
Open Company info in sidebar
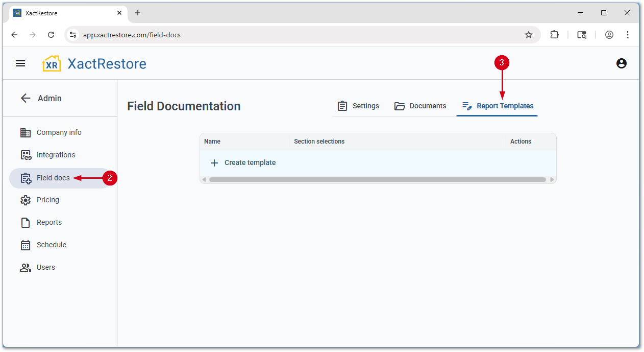click(x=59, y=132)
